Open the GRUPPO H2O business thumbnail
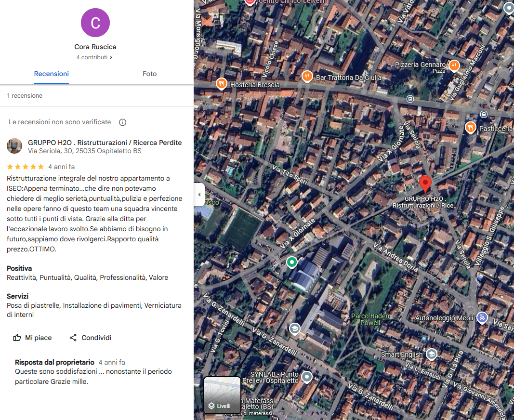 coord(14,146)
